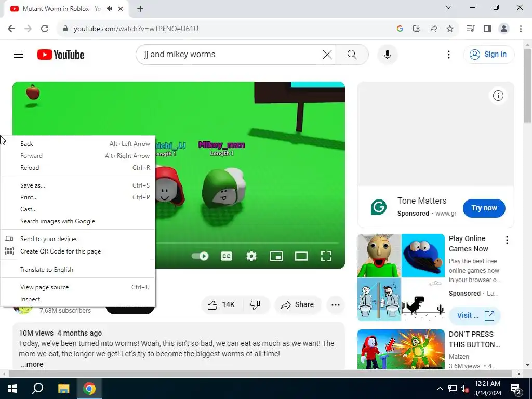Clear the search box with the X icon

point(327,54)
